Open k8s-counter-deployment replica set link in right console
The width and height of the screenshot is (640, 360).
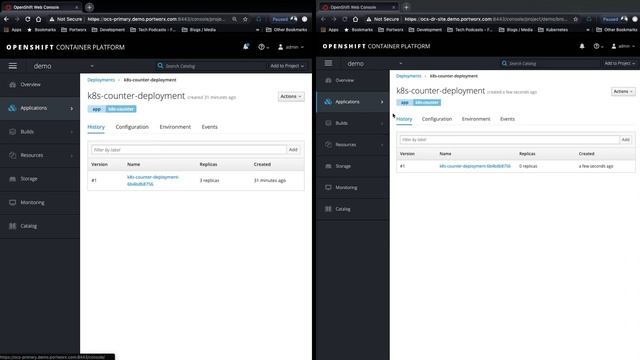pos(475,166)
